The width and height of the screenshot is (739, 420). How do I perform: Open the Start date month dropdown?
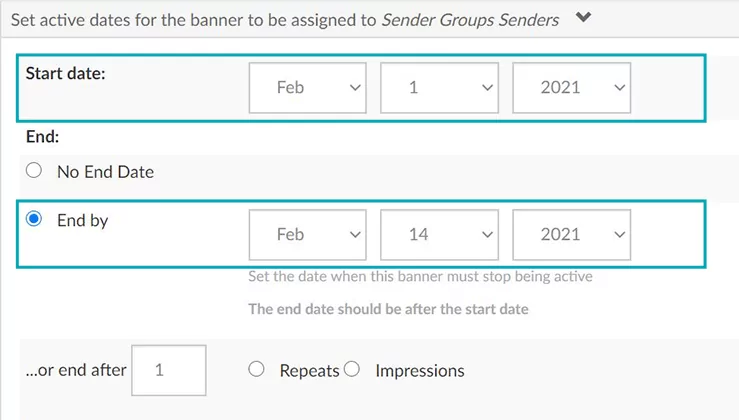(x=308, y=88)
